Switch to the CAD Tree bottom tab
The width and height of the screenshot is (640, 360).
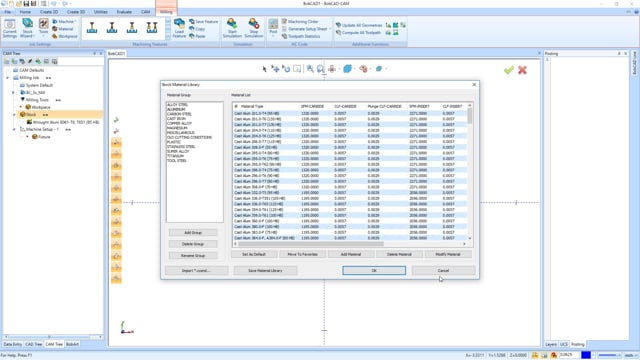(33, 344)
